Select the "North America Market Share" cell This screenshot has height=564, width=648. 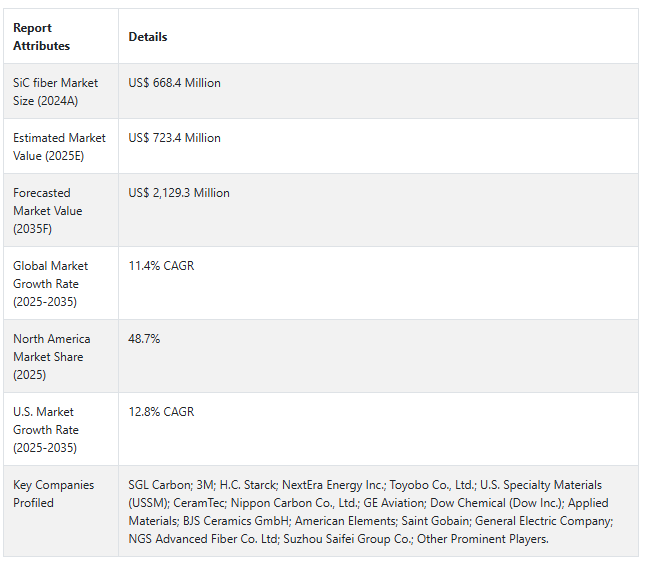pos(51,357)
